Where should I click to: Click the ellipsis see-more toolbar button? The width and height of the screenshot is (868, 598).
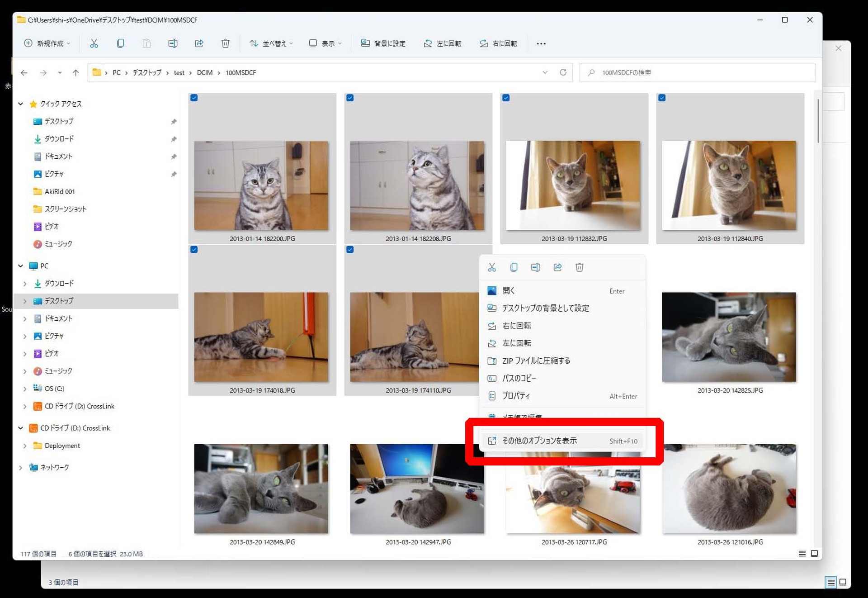click(541, 43)
